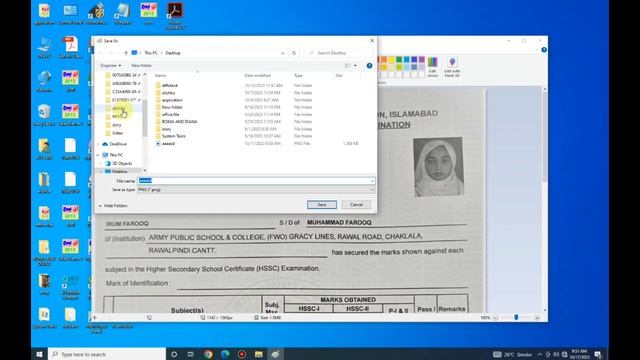This screenshot has width=640, height=360.
Task: Click New folder in the dialog toolbar
Action: (141, 66)
